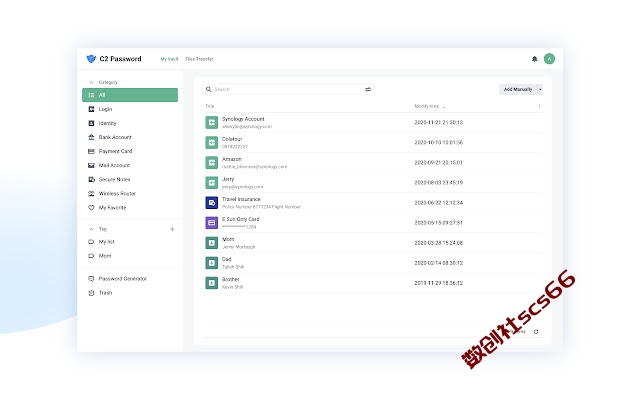Click the Brother identity item icon

[211, 283]
